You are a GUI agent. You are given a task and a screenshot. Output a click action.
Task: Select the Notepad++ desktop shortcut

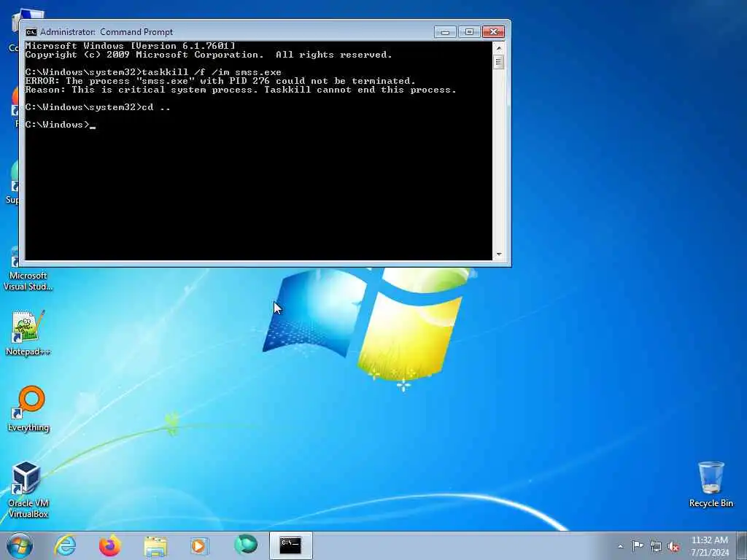[28, 332]
